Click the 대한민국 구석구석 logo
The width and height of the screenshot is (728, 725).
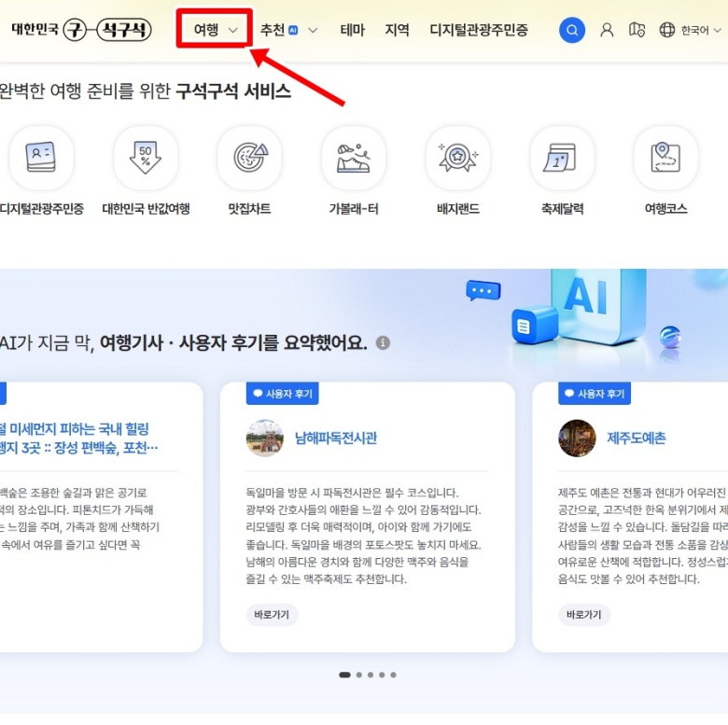[x=81, y=30]
